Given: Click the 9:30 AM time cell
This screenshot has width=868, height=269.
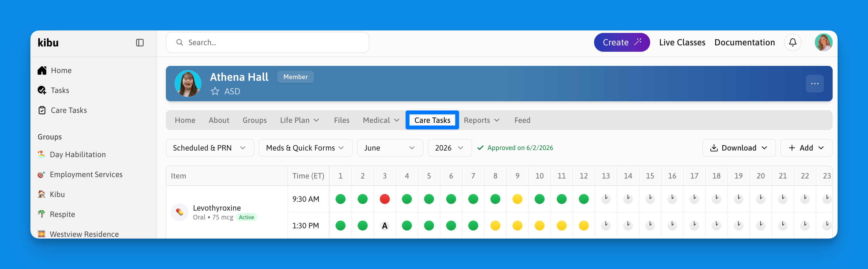Looking at the screenshot, I should click(x=308, y=199).
